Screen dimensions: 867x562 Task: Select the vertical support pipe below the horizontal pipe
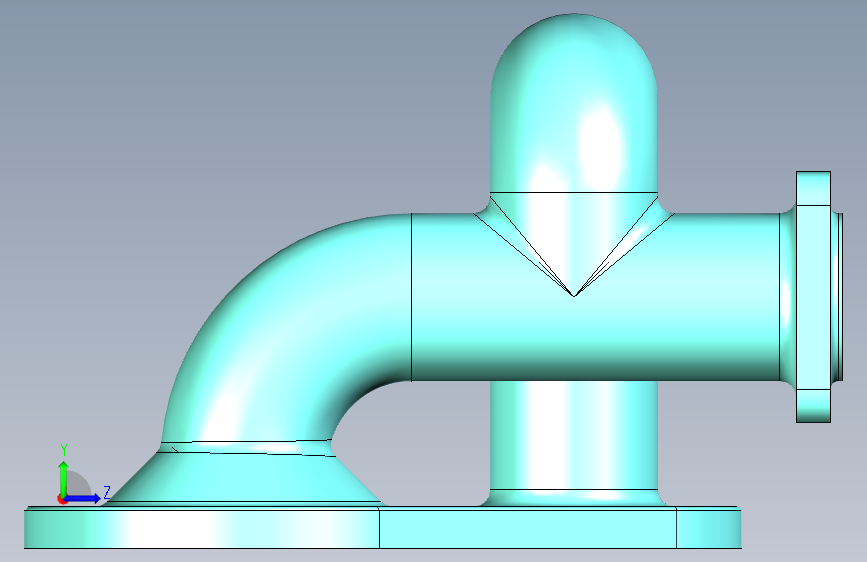tap(574, 435)
